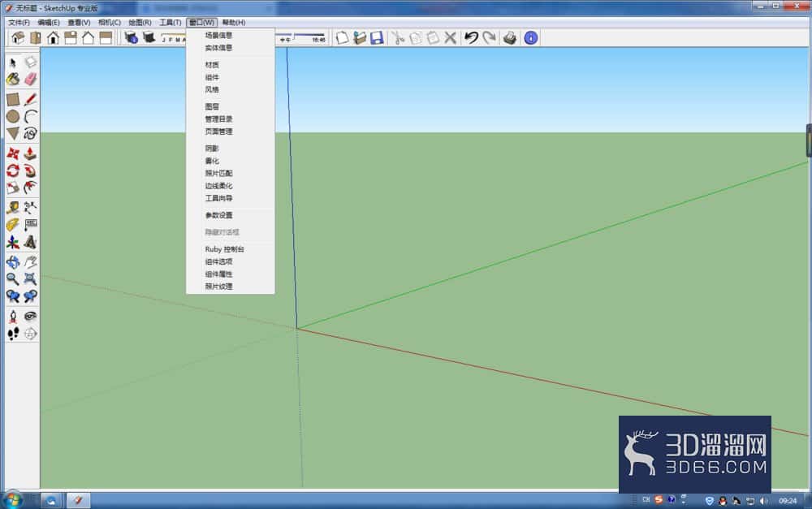Click the Undo arrow in toolbar
The width and height of the screenshot is (812, 509).
pos(471,38)
